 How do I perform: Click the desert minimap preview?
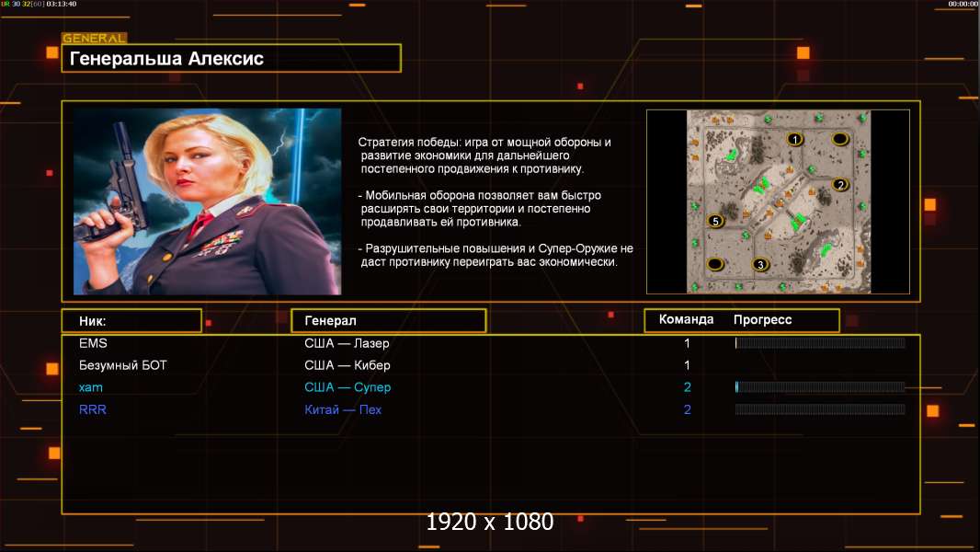click(779, 201)
